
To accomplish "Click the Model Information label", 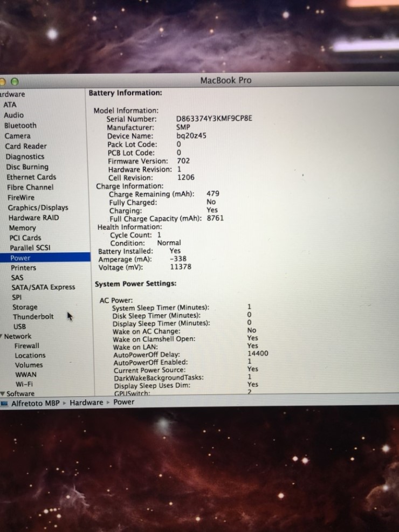I will [x=126, y=110].
